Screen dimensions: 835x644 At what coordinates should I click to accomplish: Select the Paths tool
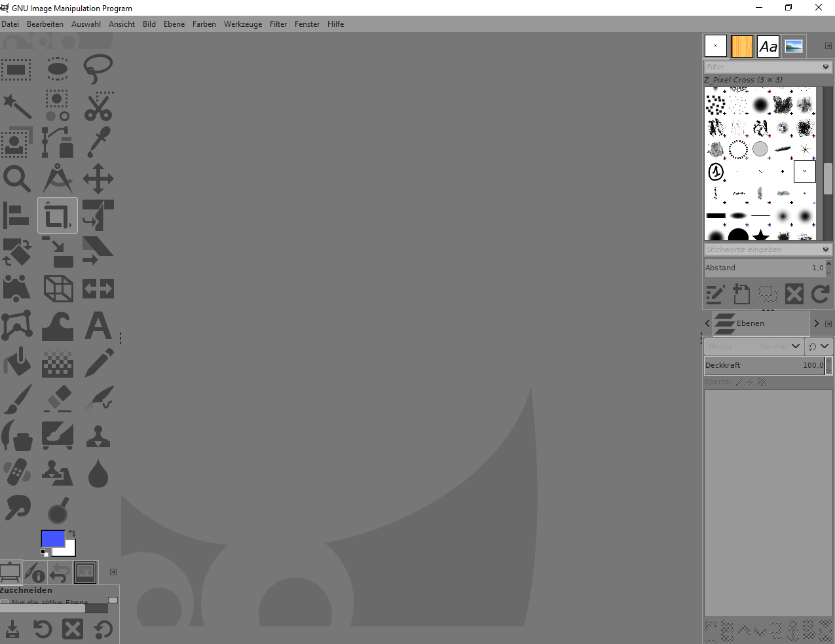pos(58,142)
